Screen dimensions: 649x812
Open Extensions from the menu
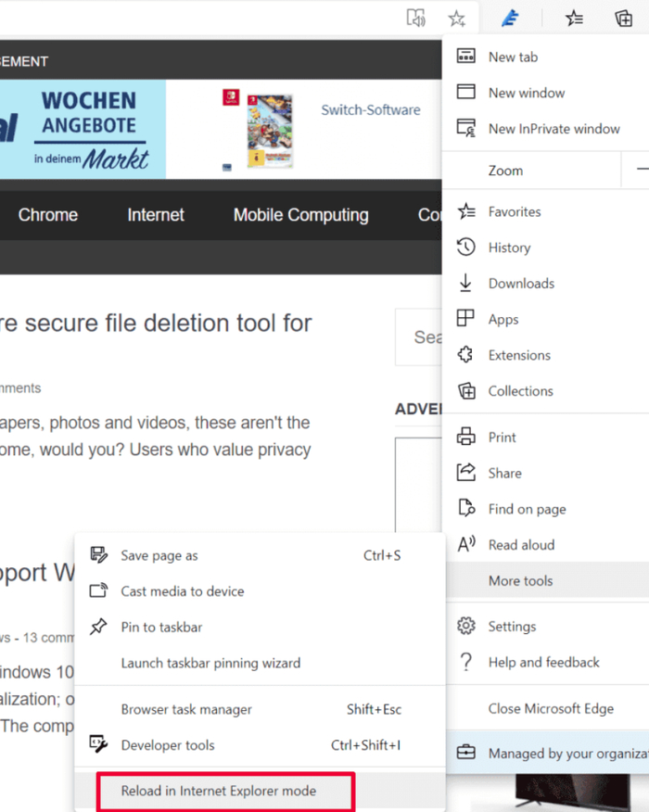(x=519, y=355)
